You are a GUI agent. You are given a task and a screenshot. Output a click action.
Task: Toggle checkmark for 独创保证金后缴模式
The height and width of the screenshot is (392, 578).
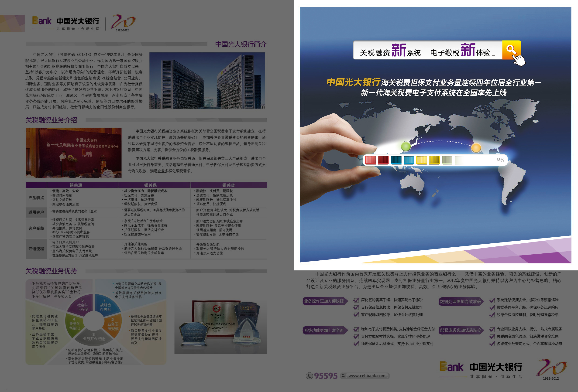(x=356, y=344)
